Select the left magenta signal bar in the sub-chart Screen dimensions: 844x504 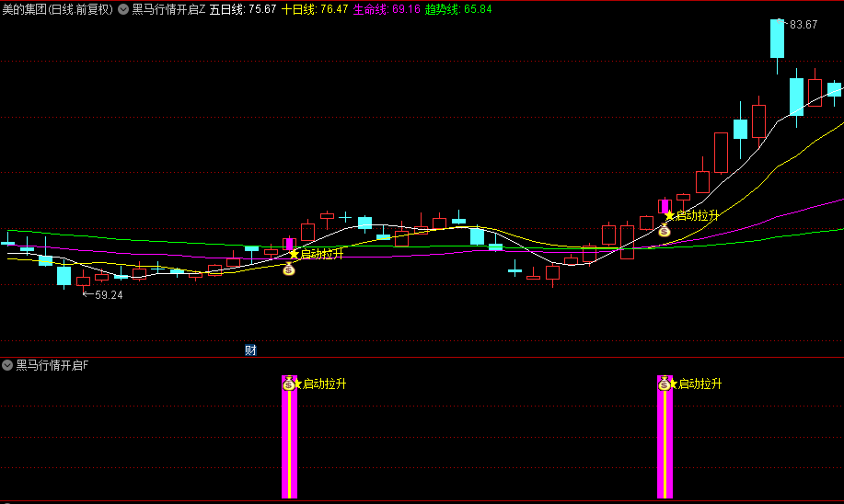290,437
